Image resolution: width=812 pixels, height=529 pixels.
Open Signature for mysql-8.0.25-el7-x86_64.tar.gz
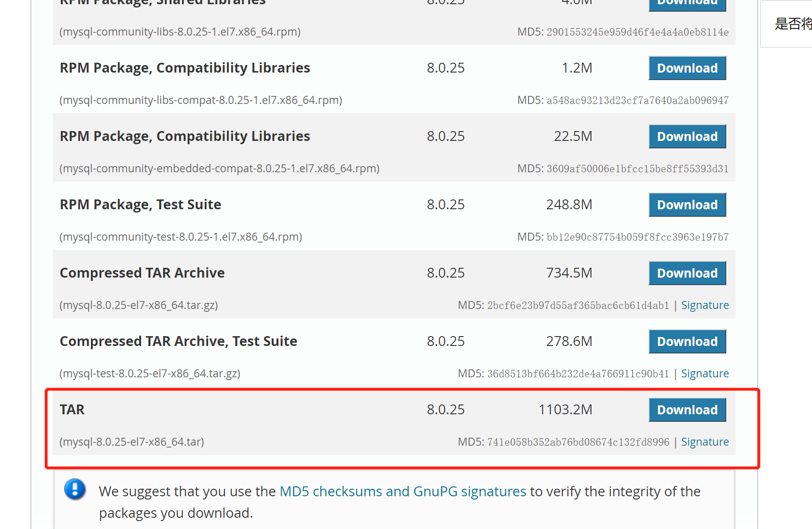pos(705,305)
